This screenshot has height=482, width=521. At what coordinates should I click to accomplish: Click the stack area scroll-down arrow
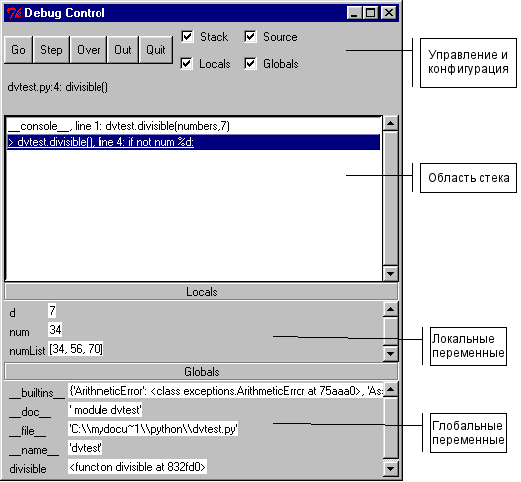click(390, 274)
